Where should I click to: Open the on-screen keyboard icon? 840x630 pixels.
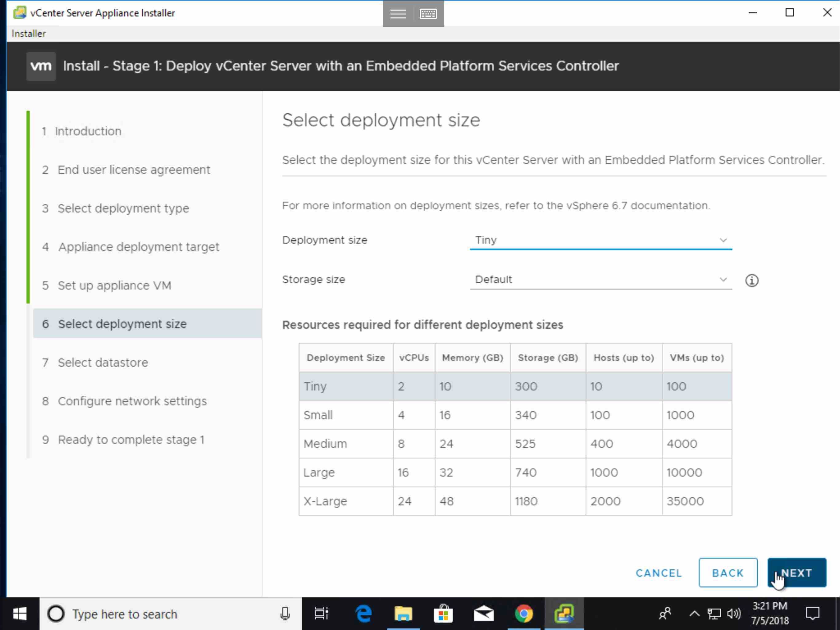[x=428, y=14]
